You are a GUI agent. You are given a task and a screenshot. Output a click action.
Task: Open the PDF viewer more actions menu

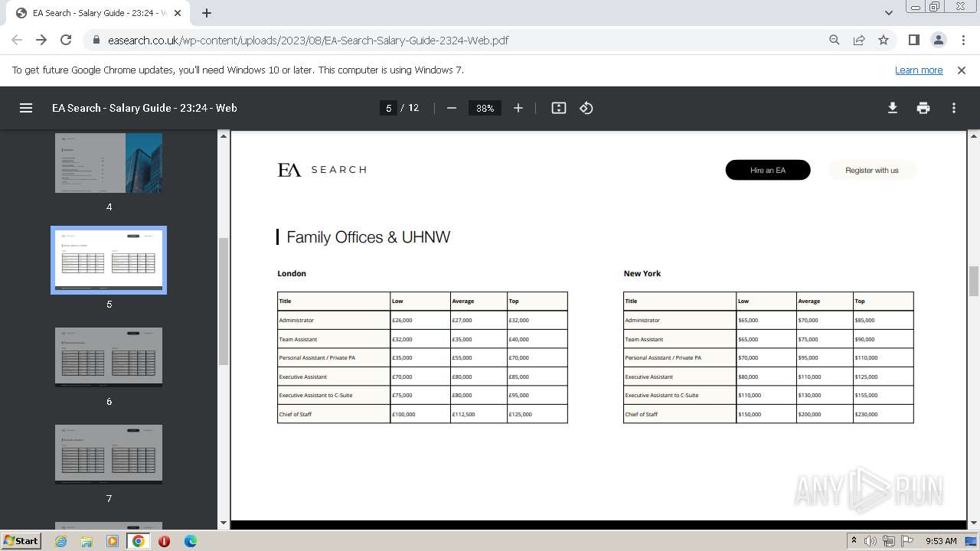pyautogui.click(x=954, y=108)
